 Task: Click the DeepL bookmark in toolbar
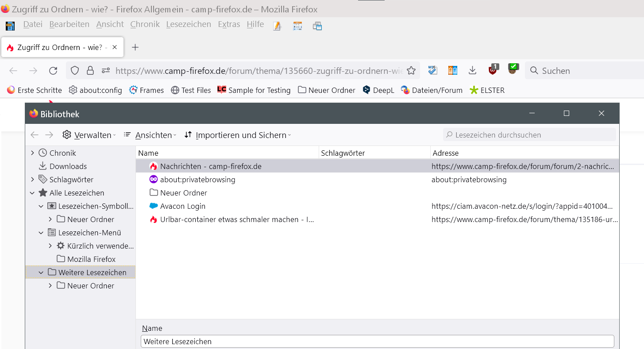378,90
